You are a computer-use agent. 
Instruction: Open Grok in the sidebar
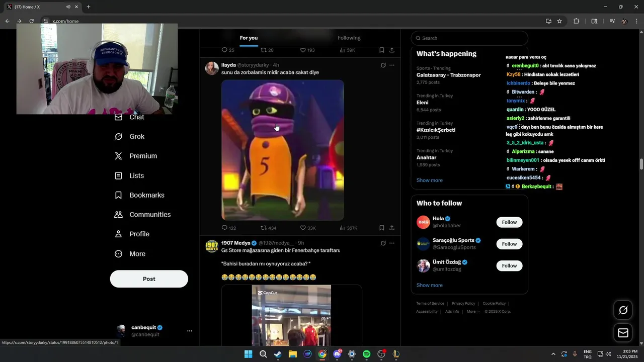129,137
